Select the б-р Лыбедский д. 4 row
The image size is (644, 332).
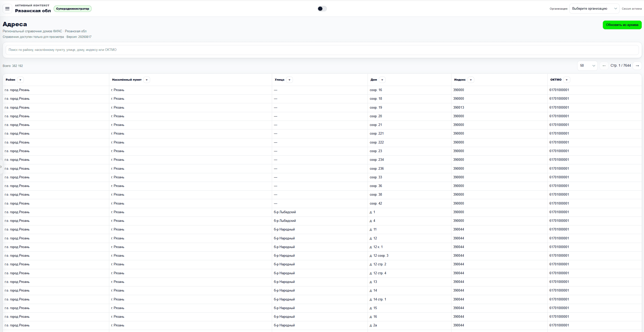point(322,221)
